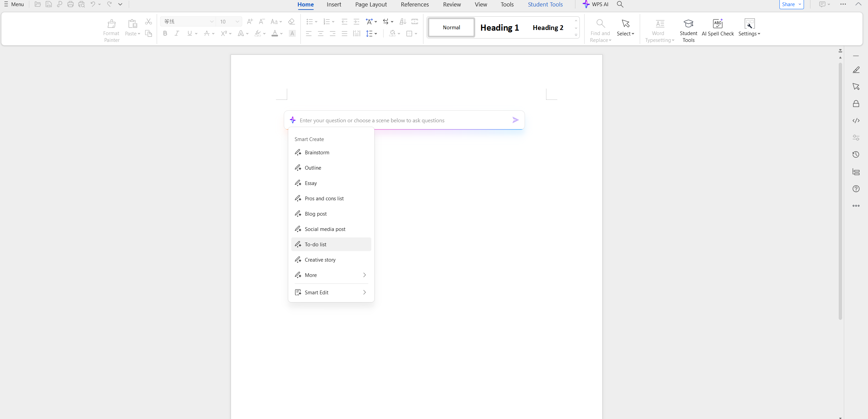This screenshot has width=868, height=419.
Task: Open Student Tools graduation cap icon
Action: pos(688,24)
